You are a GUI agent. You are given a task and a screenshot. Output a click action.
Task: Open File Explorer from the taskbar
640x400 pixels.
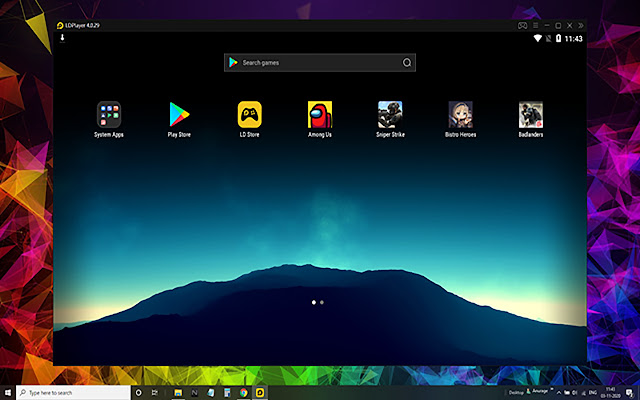tap(177, 392)
